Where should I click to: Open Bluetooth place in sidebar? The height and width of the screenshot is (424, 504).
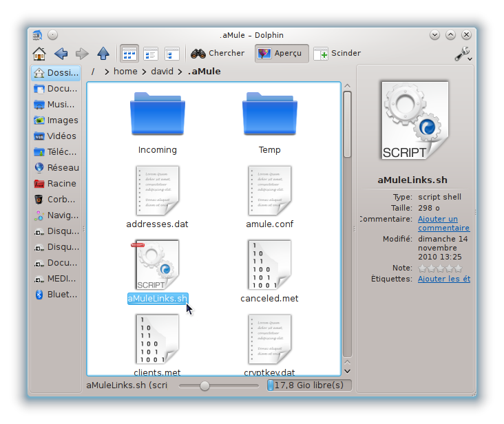coord(56,294)
